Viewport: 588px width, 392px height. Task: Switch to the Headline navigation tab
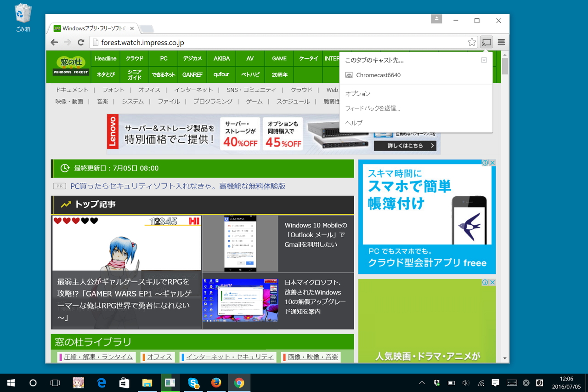105,58
